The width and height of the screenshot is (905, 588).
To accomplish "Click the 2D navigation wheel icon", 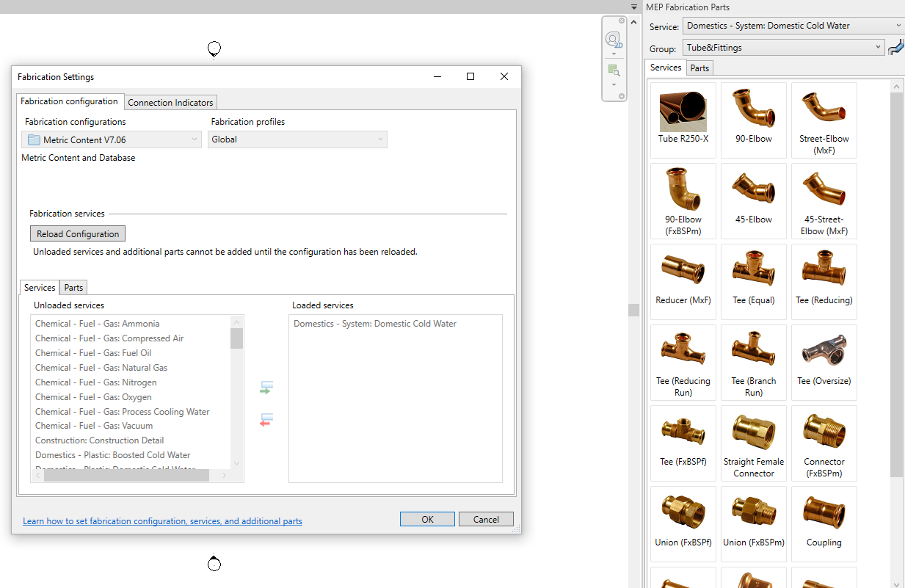I will pos(614,40).
